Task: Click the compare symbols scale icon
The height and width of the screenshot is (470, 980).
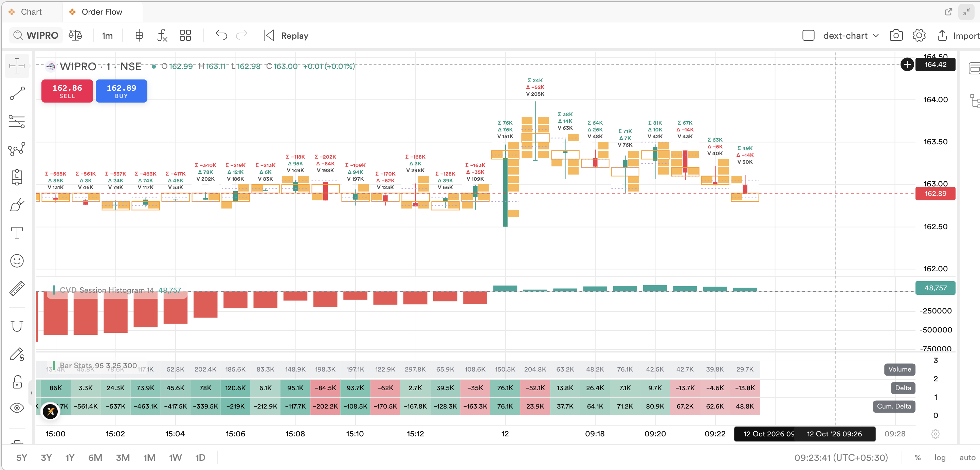Action: click(75, 35)
